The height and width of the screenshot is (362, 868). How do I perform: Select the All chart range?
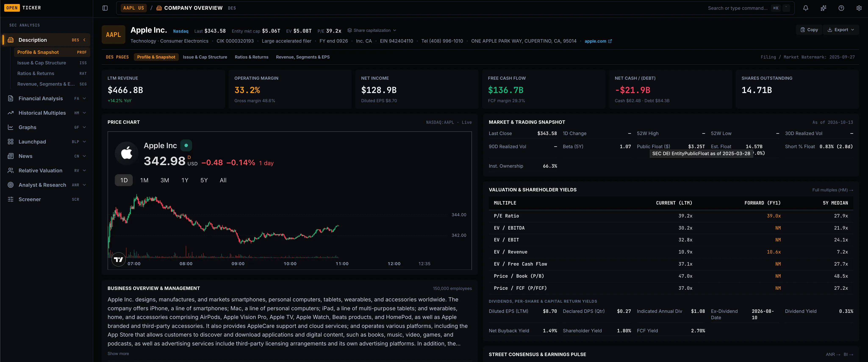click(223, 180)
